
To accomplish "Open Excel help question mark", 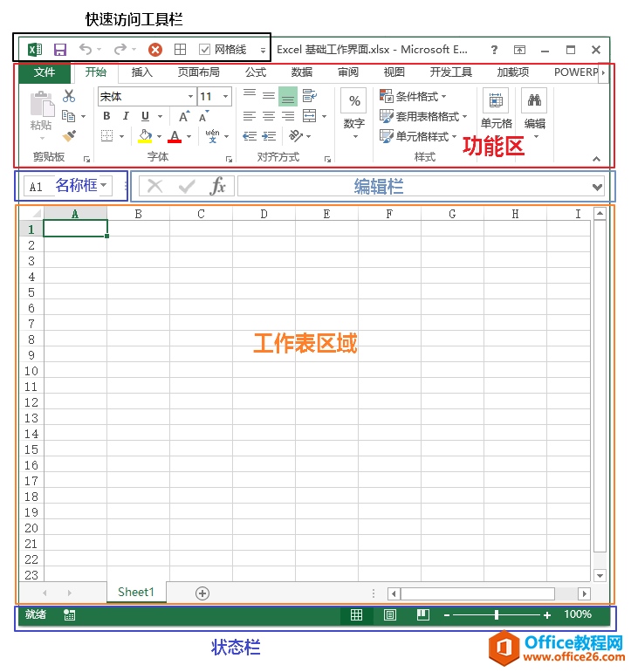I will 494,50.
